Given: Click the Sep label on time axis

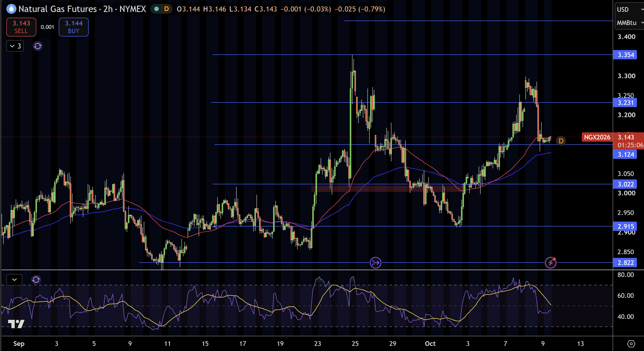Looking at the screenshot, I should click(x=19, y=343).
